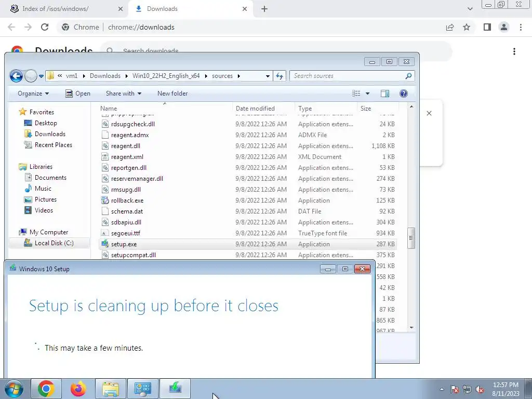Click the Explorer file list scroll up arrow
Viewport: 532px width, 399px height.
click(x=411, y=107)
